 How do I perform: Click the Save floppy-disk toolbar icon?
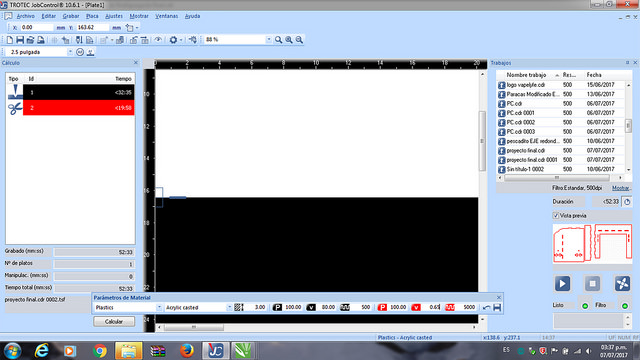point(20,40)
